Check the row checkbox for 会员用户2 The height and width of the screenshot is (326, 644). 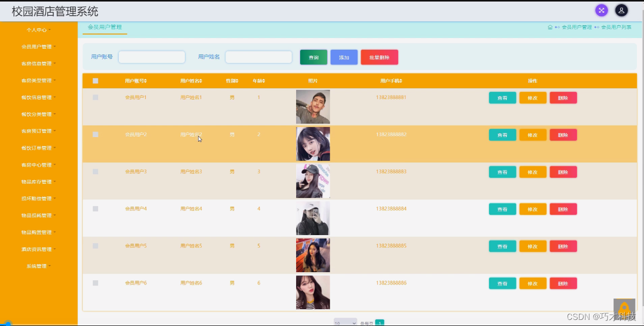(x=95, y=135)
